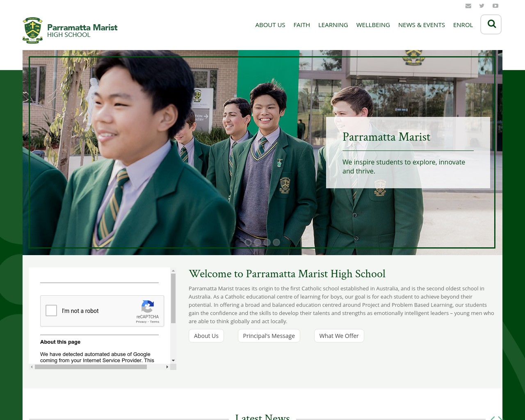Open the News & Events menu

point(421,25)
